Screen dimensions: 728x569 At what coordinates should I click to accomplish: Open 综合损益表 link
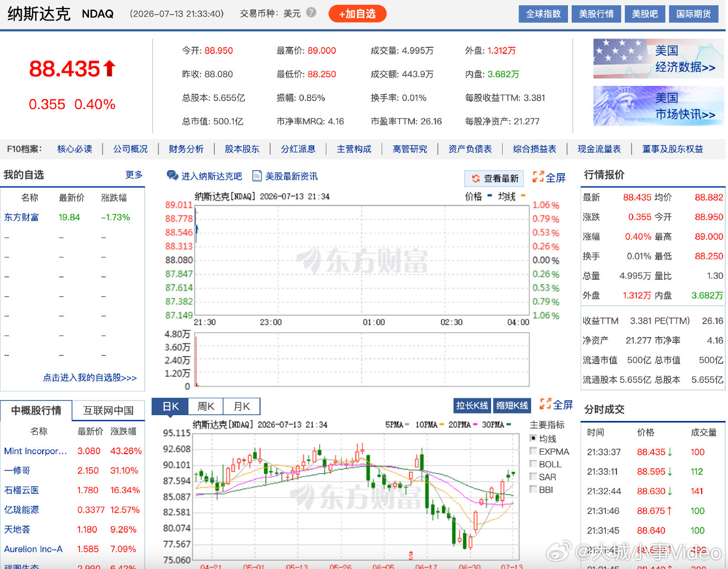[535, 149]
